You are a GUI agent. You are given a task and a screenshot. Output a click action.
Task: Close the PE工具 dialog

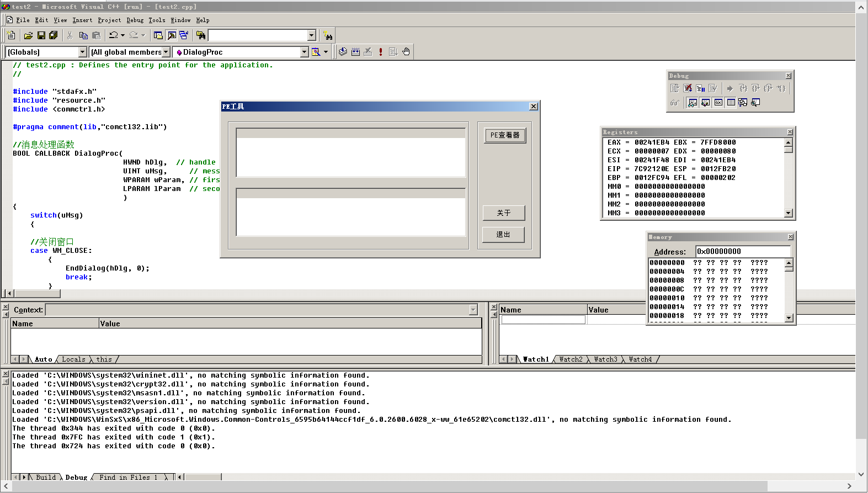[533, 107]
